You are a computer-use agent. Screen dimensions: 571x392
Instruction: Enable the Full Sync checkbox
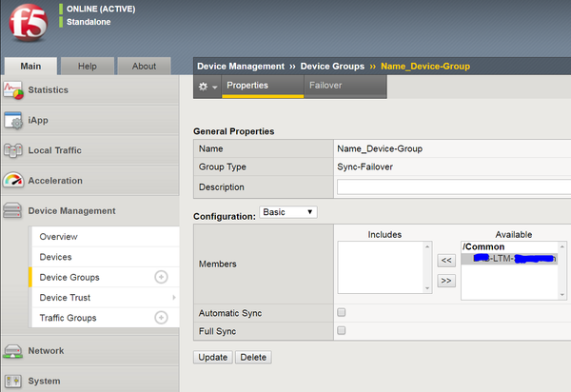tap(342, 331)
